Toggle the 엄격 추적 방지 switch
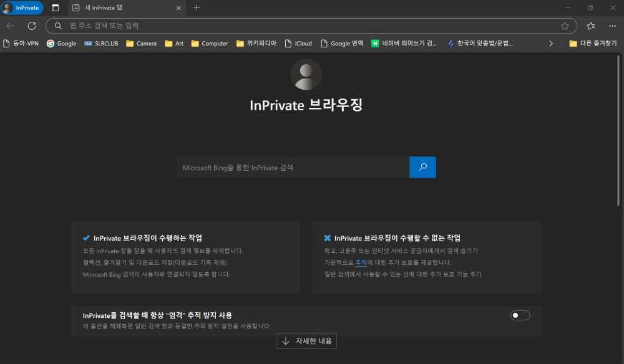The width and height of the screenshot is (624, 364). click(520, 315)
